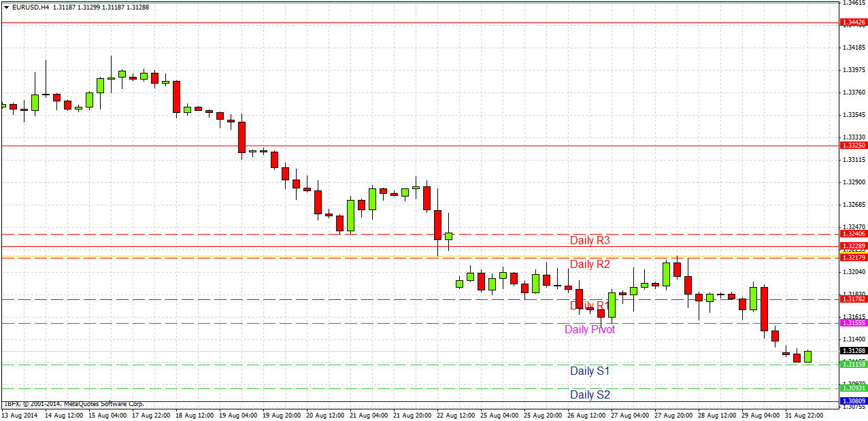This screenshot has width=868, height=421.
Task: Click the blue 1.30809 Daily S2 tag
Action: pyautogui.click(x=854, y=401)
